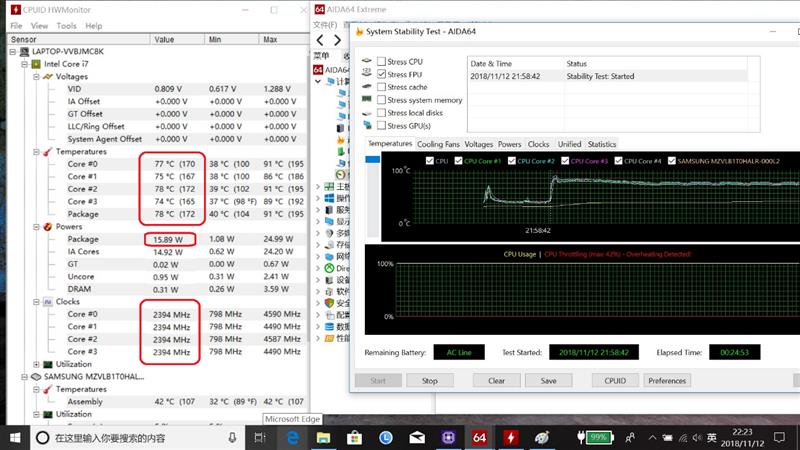Collapse the SAMSUNG MZVLB1T0HAL node
The width and height of the screenshot is (800, 450).
click(24, 377)
